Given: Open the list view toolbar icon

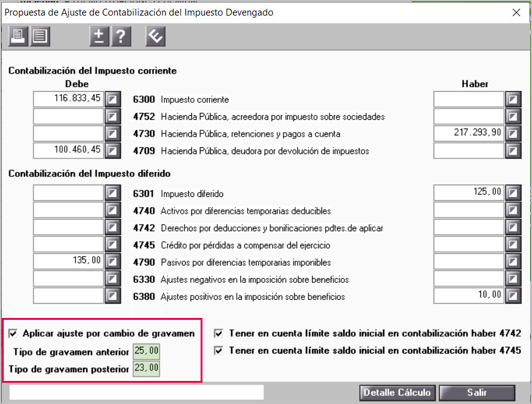Looking at the screenshot, I should click(x=40, y=36).
